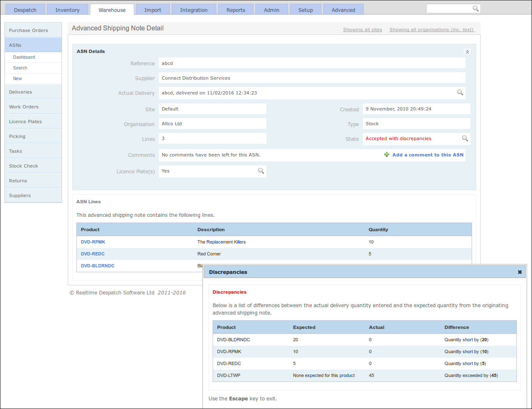The width and height of the screenshot is (532, 409).
Task: Switch to the Despatch tab
Action: click(x=25, y=10)
